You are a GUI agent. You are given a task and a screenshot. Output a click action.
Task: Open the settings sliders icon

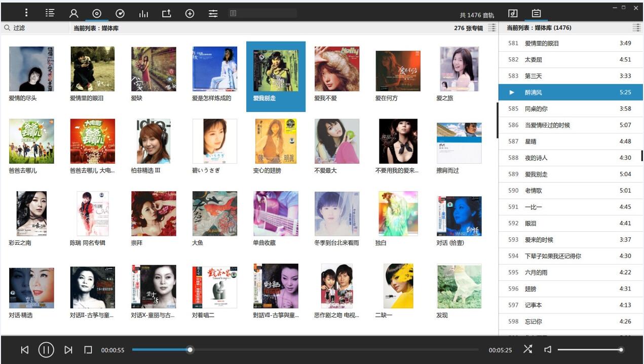point(213,14)
